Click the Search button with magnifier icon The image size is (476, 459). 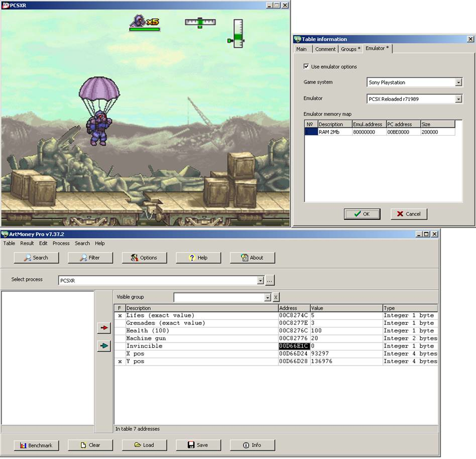37,258
